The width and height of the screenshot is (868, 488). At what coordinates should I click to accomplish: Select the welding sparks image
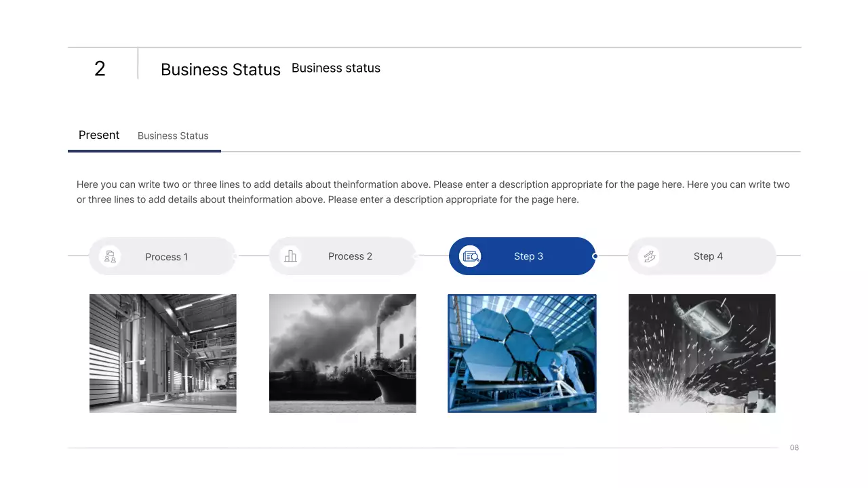point(702,353)
